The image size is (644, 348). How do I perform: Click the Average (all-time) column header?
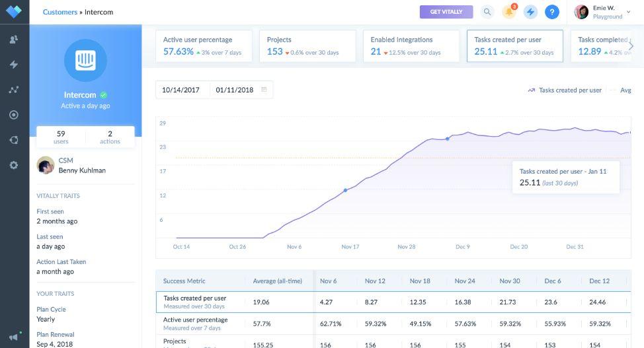277,281
